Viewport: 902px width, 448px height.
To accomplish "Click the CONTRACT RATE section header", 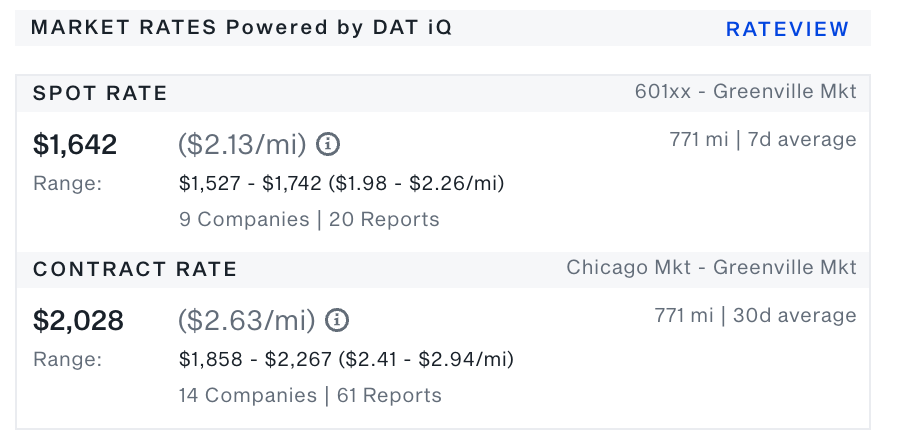I will (x=135, y=269).
